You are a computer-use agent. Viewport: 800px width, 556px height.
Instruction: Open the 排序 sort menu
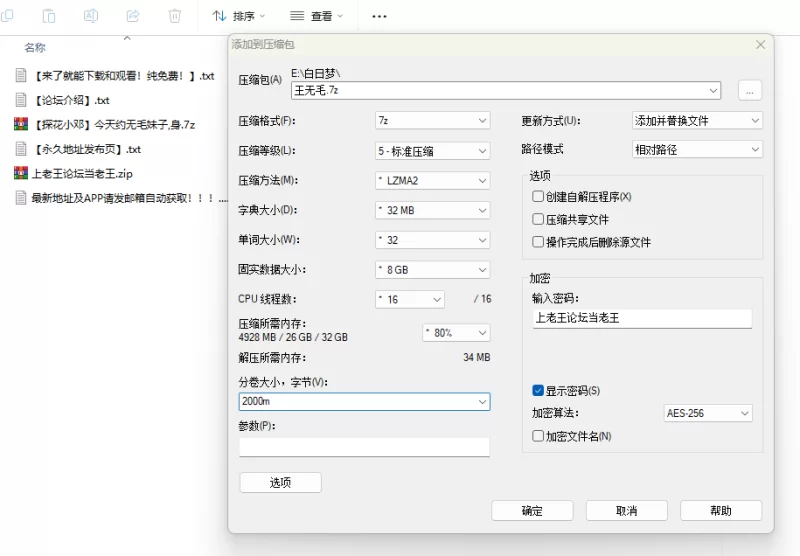[x=239, y=16]
